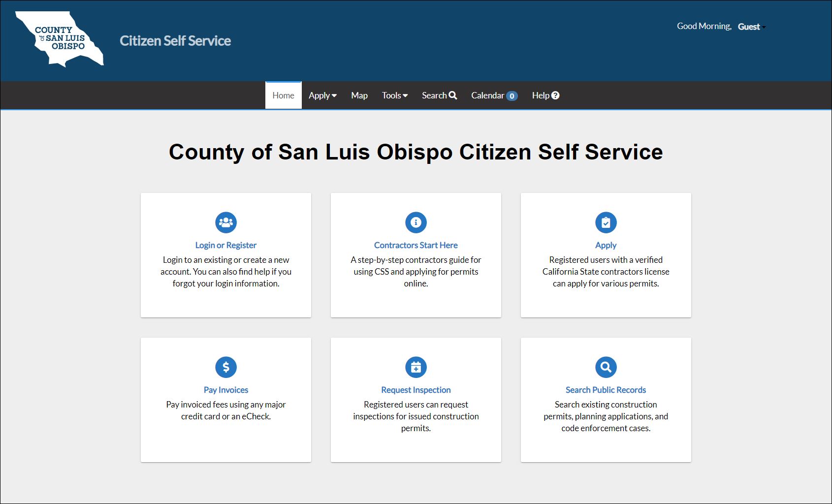832x504 pixels.
Task: Click the dollar sign Pay Invoices icon
Action: (x=226, y=367)
